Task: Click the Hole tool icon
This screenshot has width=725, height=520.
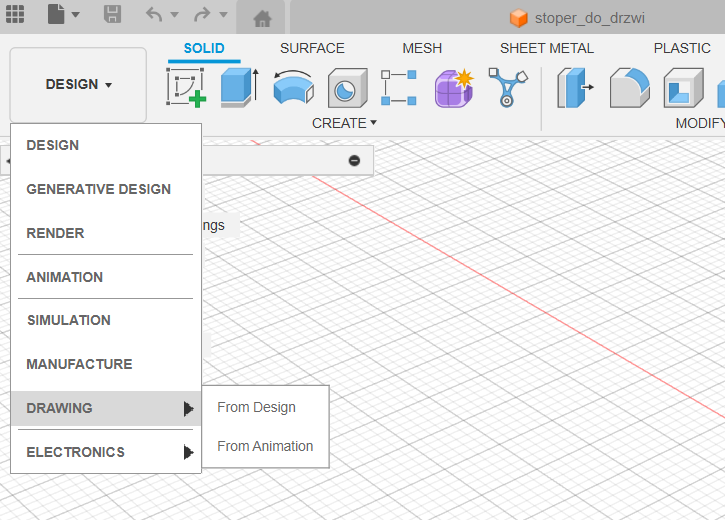Action: [347, 88]
